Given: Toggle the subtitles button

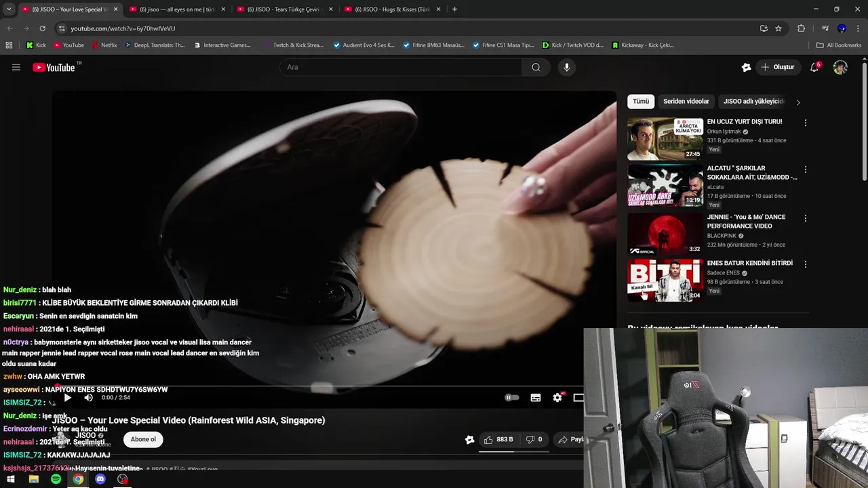Looking at the screenshot, I should (x=536, y=398).
